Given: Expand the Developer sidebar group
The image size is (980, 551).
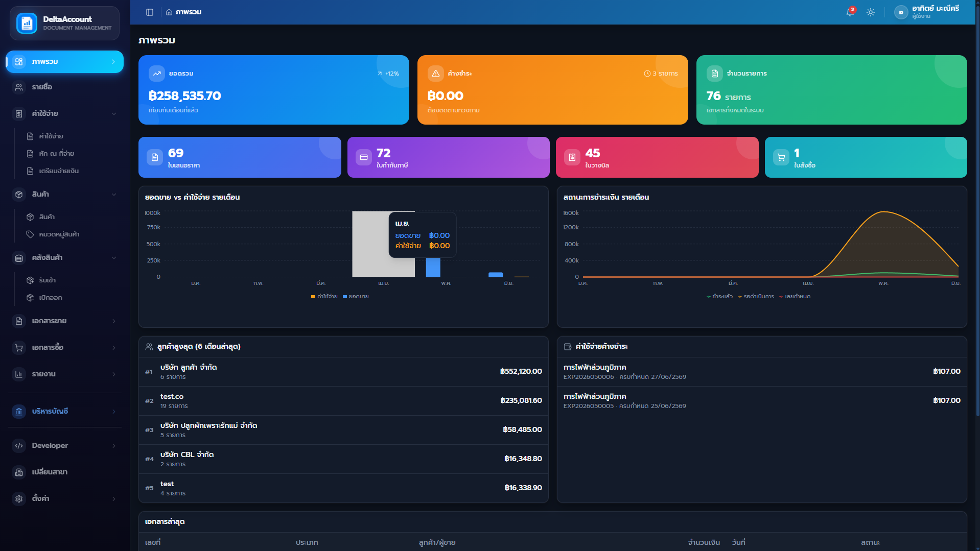Looking at the screenshot, I should [x=65, y=446].
